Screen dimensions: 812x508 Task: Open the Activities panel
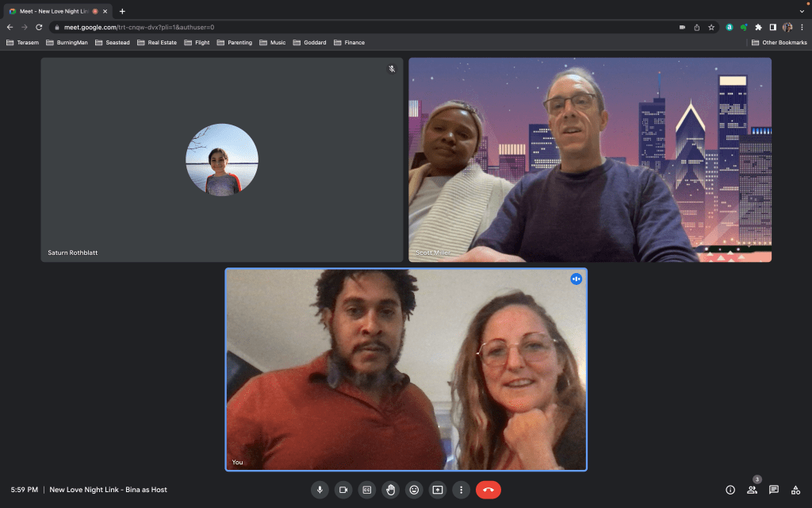pos(795,490)
